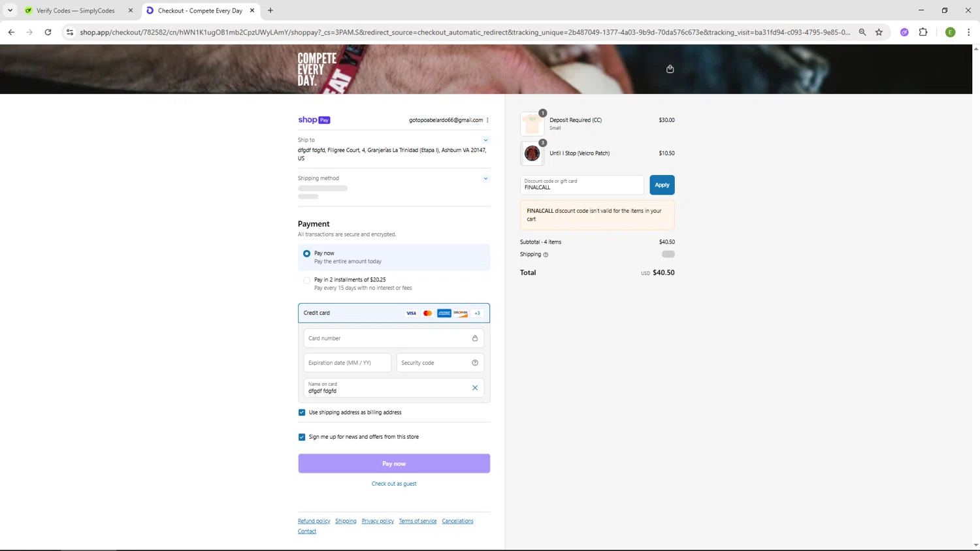Click the purple Pay now button
This screenshot has width=980, height=551.
394,464
